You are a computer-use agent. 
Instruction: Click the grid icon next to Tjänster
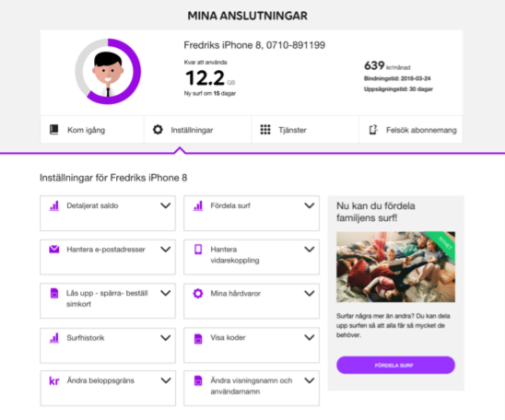pyautogui.click(x=265, y=130)
